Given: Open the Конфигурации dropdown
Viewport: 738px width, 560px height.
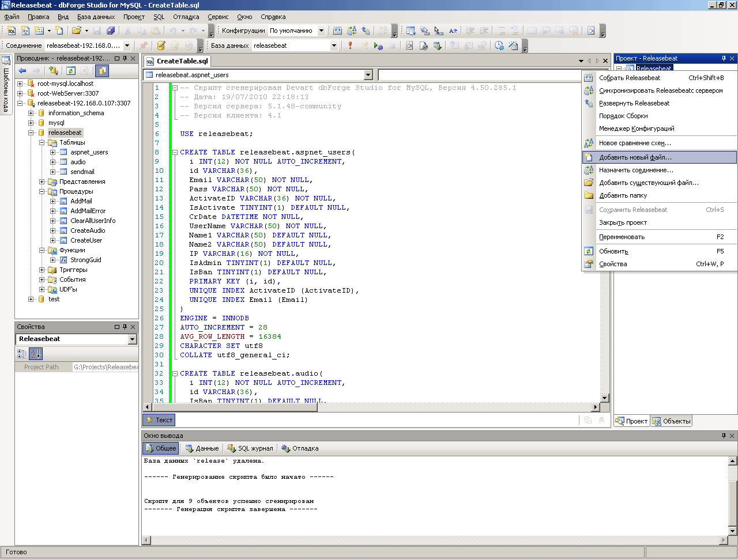Looking at the screenshot, I should 321,31.
